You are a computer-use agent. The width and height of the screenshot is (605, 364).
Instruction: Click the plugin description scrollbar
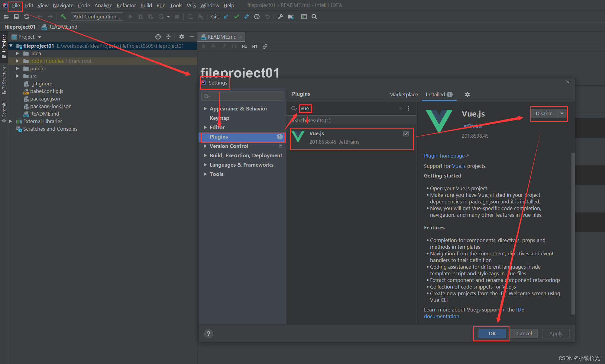point(573,233)
